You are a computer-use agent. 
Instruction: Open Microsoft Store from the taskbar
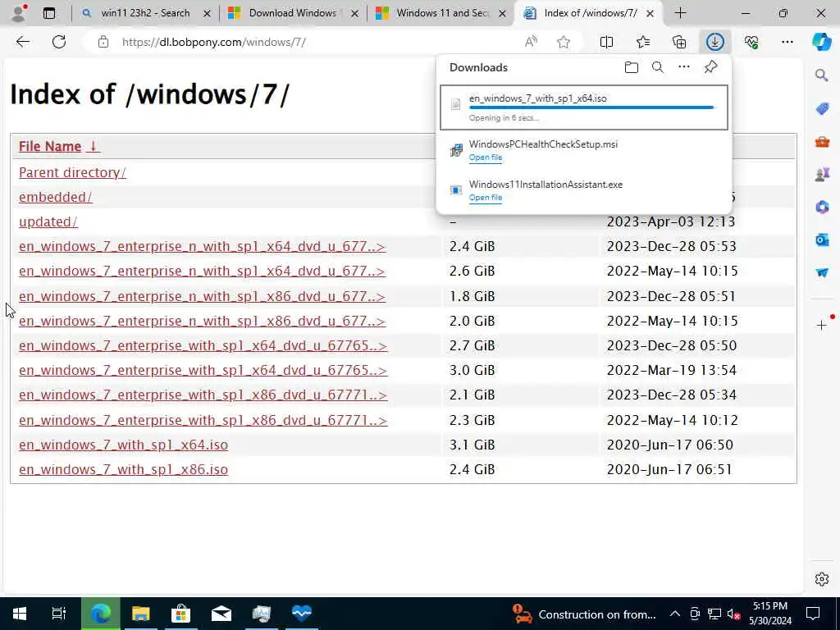pyautogui.click(x=181, y=614)
